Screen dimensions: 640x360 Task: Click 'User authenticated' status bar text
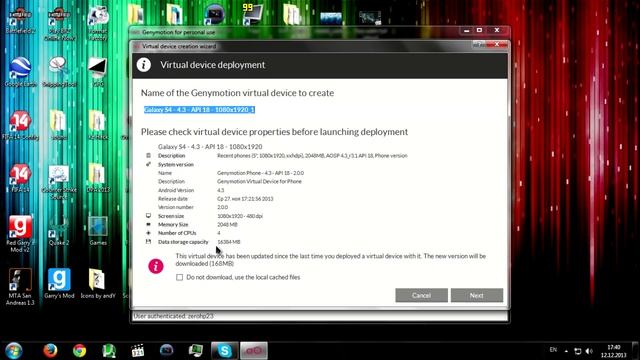click(173, 316)
